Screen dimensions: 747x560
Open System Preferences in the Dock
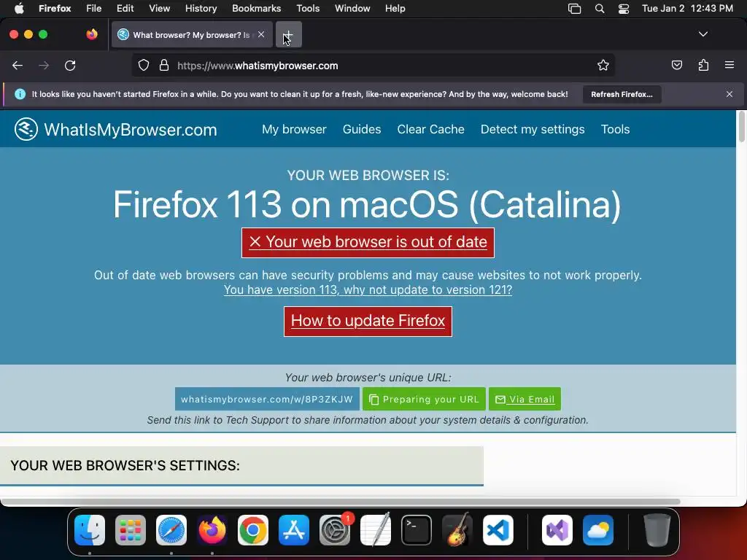pos(335,529)
